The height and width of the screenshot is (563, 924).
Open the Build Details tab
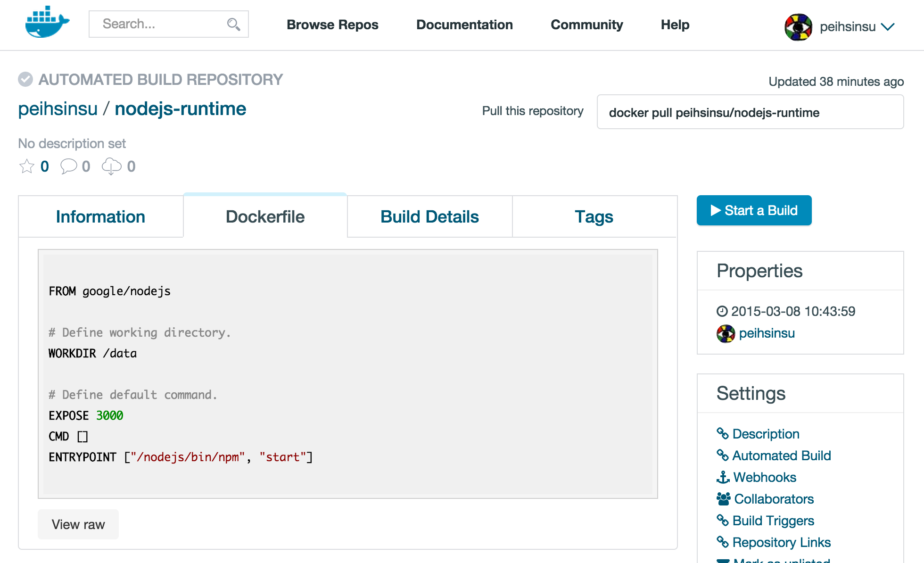pyautogui.click(x=429, y=217)
